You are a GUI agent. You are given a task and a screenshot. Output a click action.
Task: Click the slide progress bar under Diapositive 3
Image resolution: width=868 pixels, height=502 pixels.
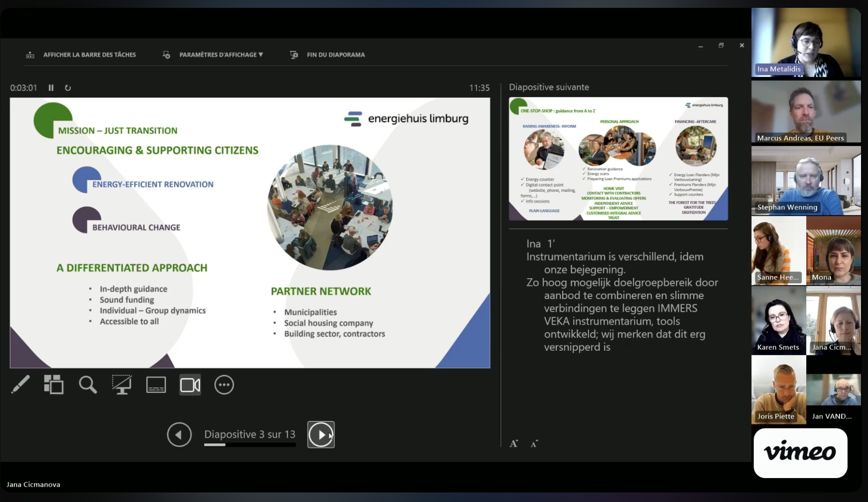pos(250,445)
